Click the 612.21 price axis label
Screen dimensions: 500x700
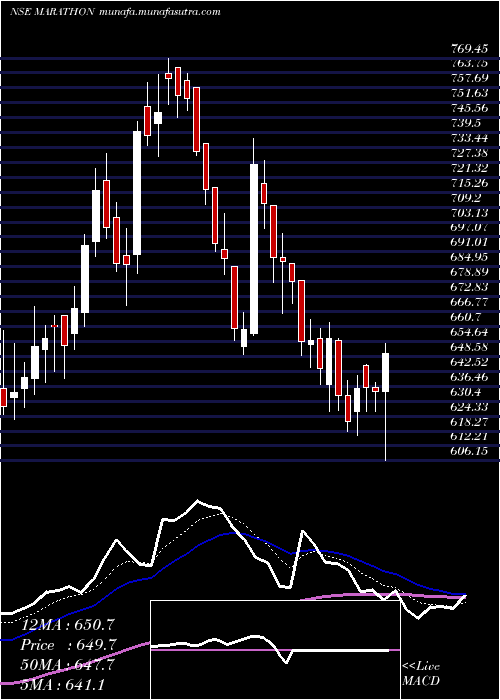pyautogui.click(x=469, y=437)
